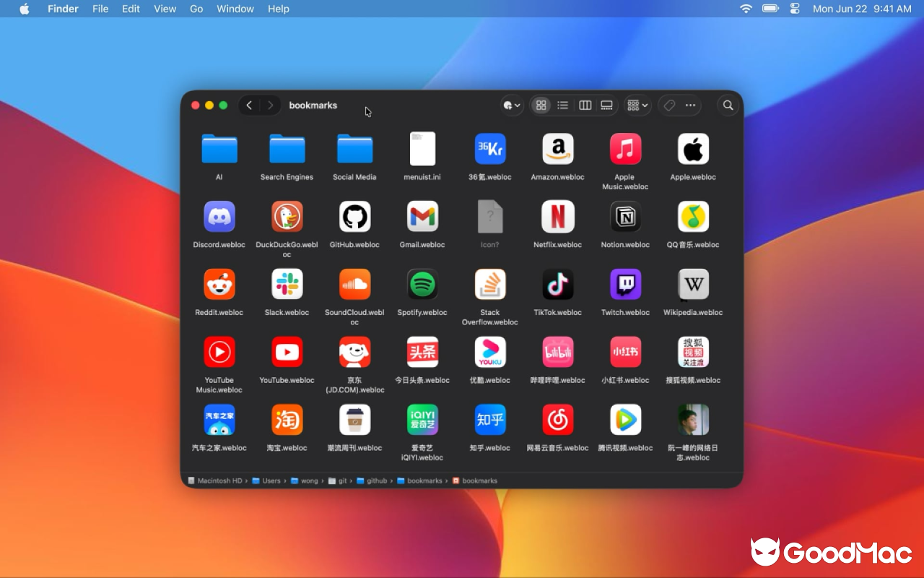Open the AI folder
This screenshot has width=924, height=578.
click(219, 149)
